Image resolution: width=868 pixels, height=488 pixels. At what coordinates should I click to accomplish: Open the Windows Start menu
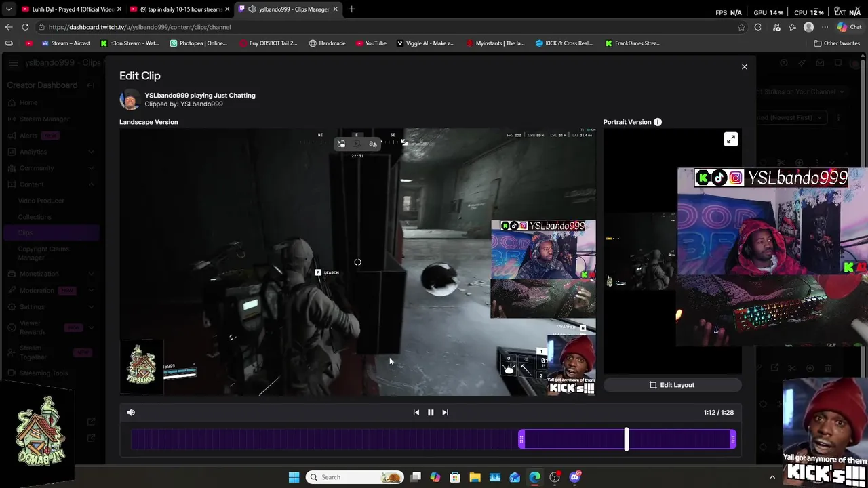pyautogui.click(x=294, y=477)
